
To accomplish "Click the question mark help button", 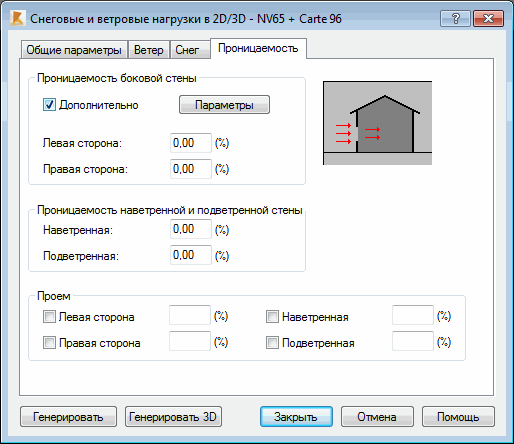I will 455,19.
